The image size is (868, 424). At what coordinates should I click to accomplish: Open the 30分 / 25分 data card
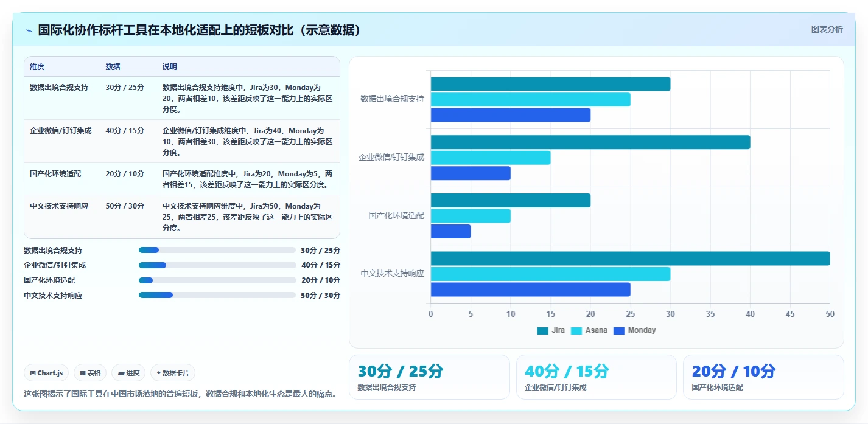click(x=429, y=377)
